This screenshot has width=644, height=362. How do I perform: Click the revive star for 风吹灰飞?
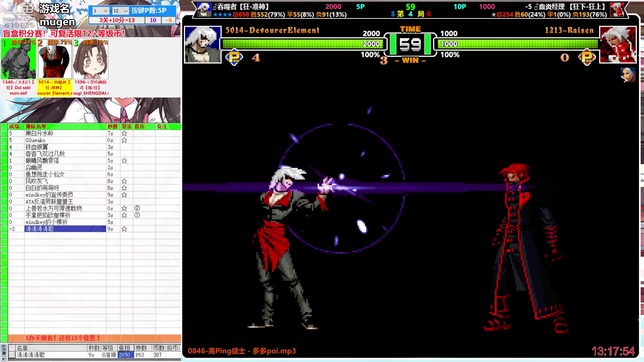[124, 181]
